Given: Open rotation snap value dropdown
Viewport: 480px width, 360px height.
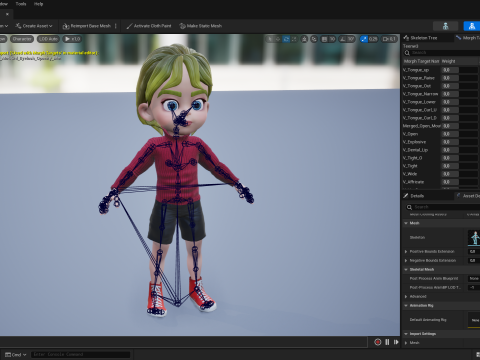Looking at the screenshot, I should click(x=351, y=39).
